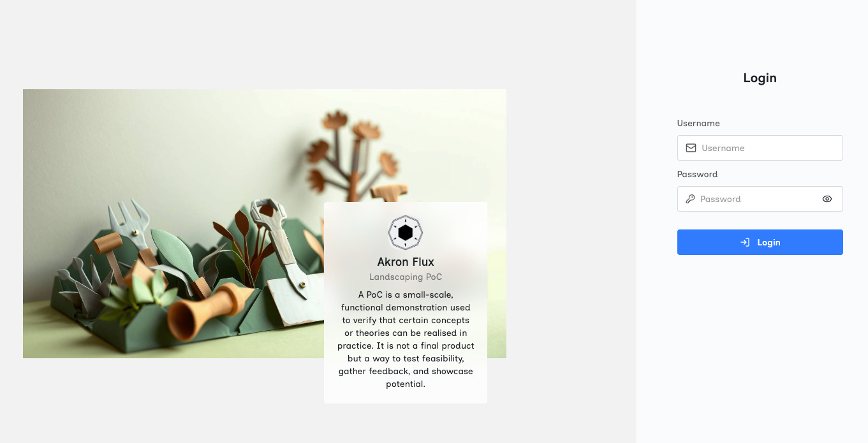868x443 pixels.
Task: Click the Landscaping PoC subtitle
Action: click(406, 277)
